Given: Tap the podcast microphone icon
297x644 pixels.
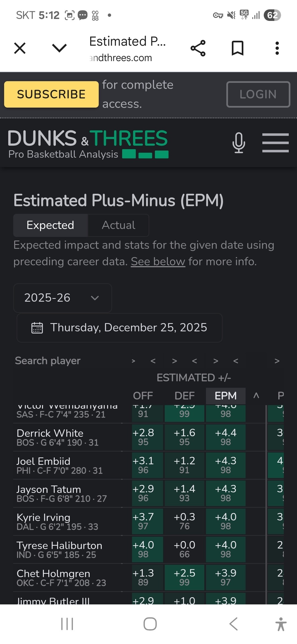Looking at the screenshot, I should (x=239, y=143).
